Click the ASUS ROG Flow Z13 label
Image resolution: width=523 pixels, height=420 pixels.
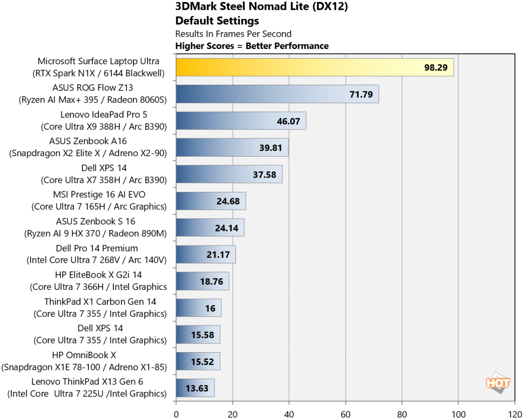tap(93, 88)
